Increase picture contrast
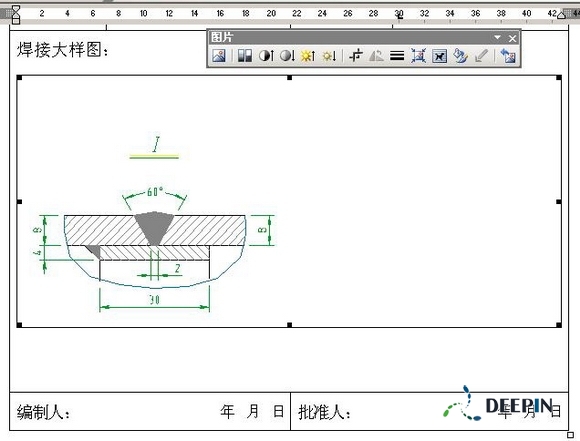This screenshot has width=580, height=441. [x=266, y=56]
